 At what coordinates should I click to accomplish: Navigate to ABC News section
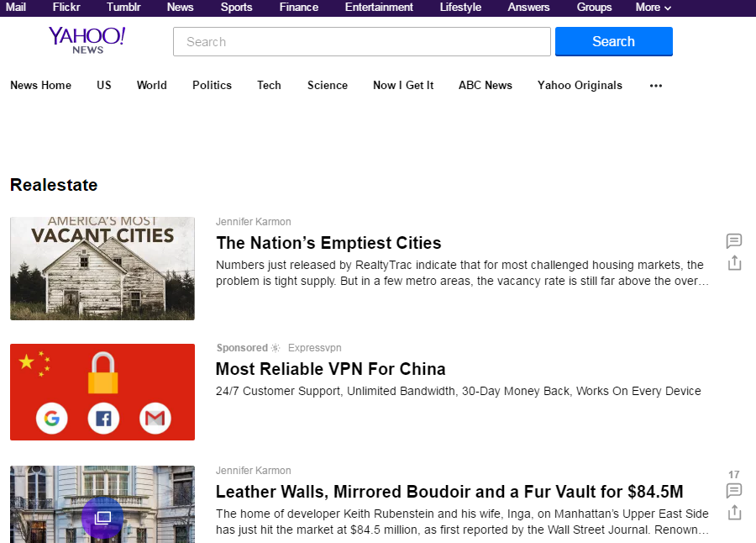(485, 85)
